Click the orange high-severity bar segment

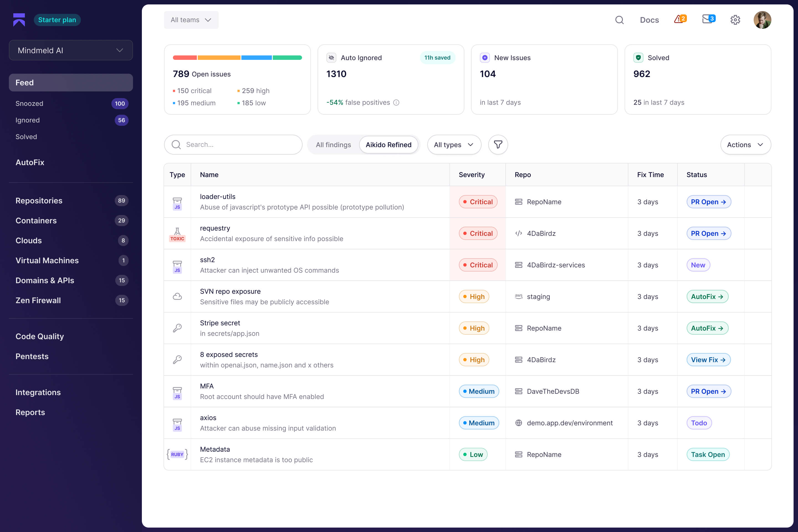[x=219, y=58]
